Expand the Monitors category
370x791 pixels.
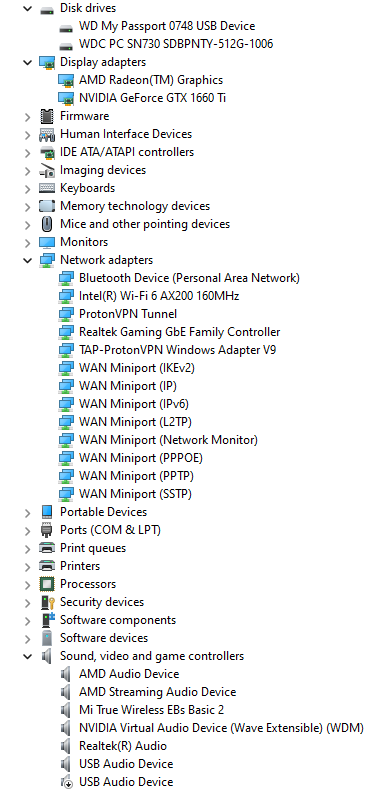[x=27, y=243]
